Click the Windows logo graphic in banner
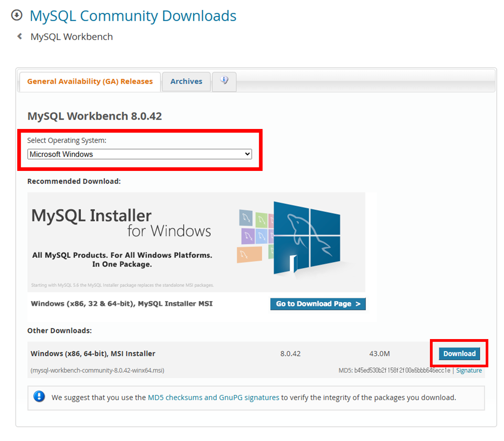 pos(307,237)
